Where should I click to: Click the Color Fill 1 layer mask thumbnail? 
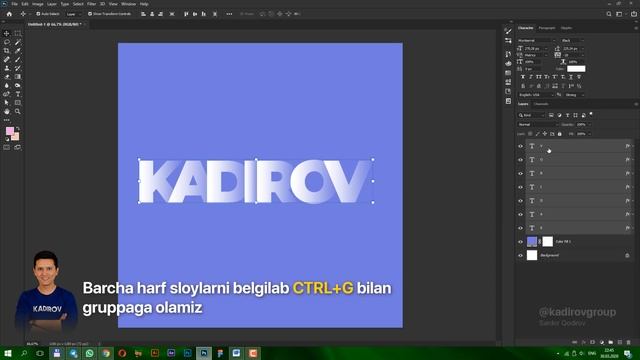547,241
